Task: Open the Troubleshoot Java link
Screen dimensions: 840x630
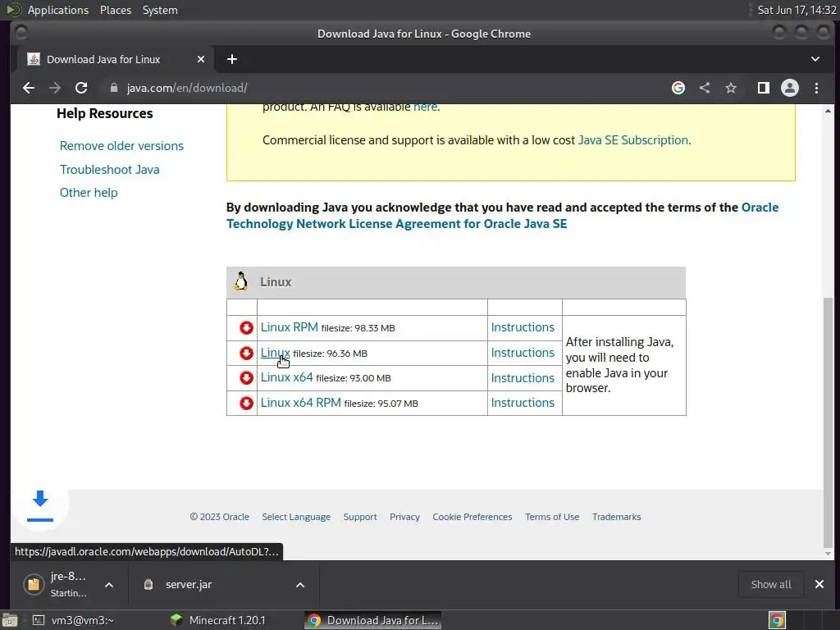Action: coord(109,169)
